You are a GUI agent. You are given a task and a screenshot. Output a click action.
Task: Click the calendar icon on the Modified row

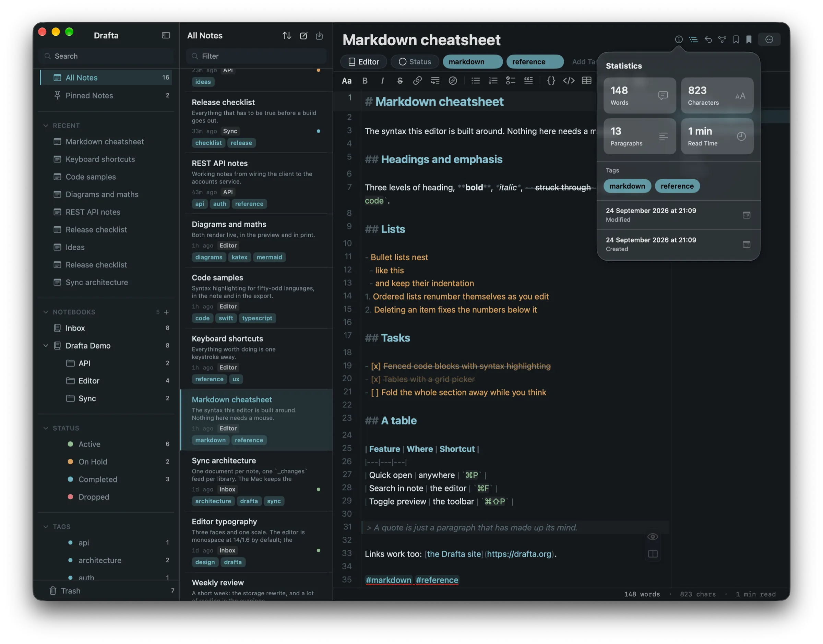tap(747, 215)
